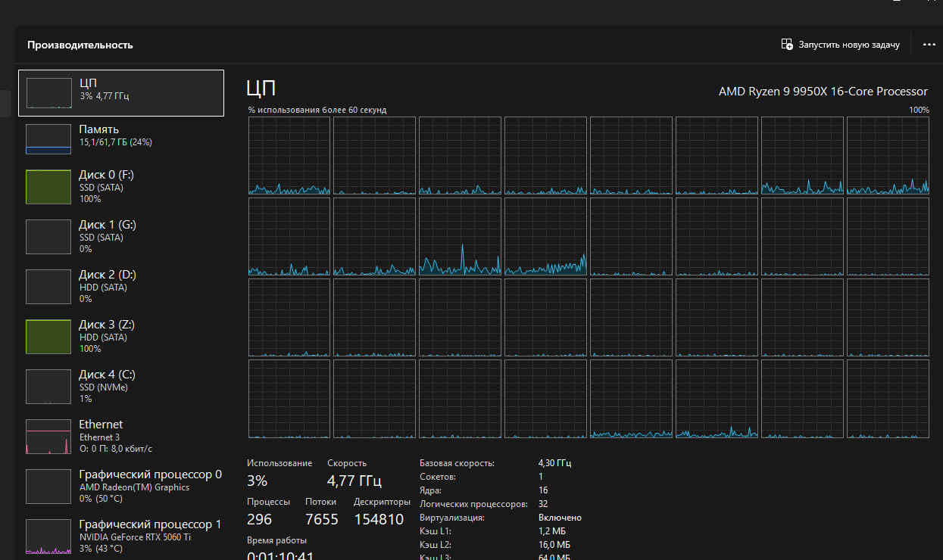Open Диск 0 (F:) performance view
Screen dimensions: 943x560
(121, 186)
